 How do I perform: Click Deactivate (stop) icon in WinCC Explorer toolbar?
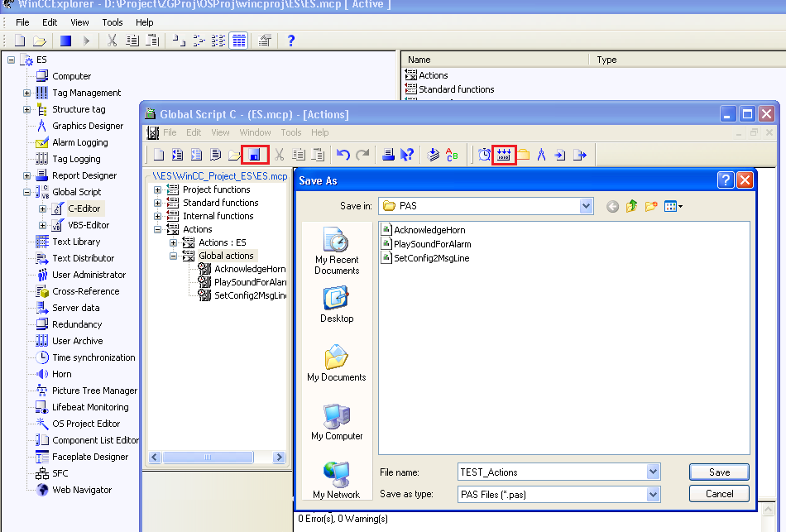tap(65, 41)
